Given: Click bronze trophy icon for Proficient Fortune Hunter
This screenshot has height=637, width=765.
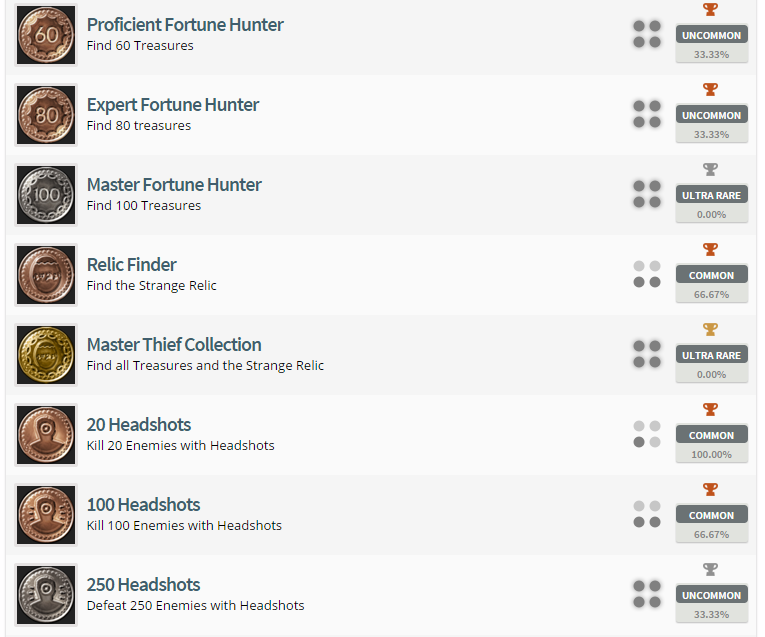Looking at the screenshot, I should pos(710,9).
